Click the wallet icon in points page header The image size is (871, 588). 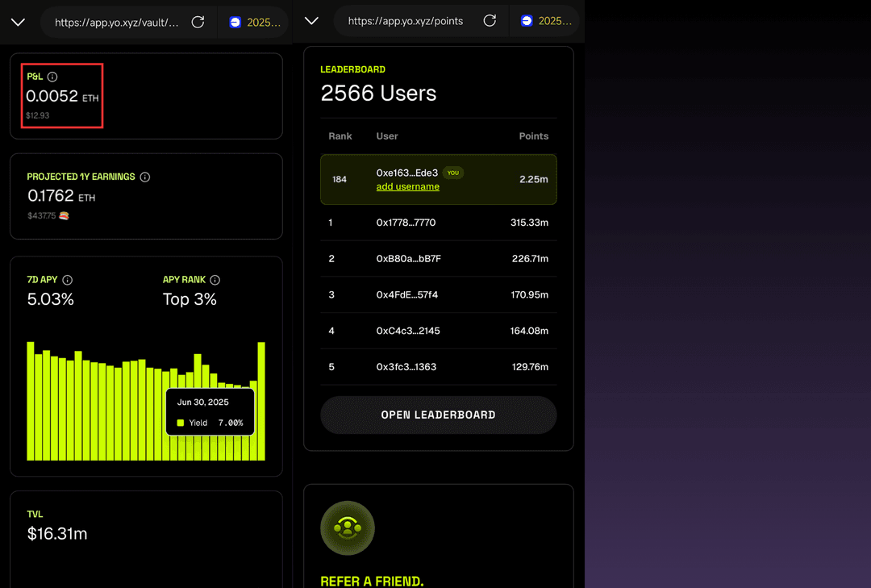coord(527,21)
